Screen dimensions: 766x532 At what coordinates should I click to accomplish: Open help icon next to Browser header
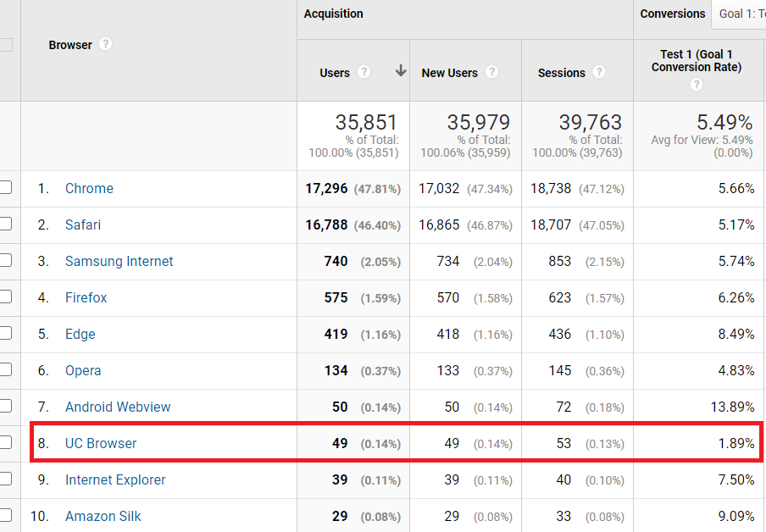(105, 44)
